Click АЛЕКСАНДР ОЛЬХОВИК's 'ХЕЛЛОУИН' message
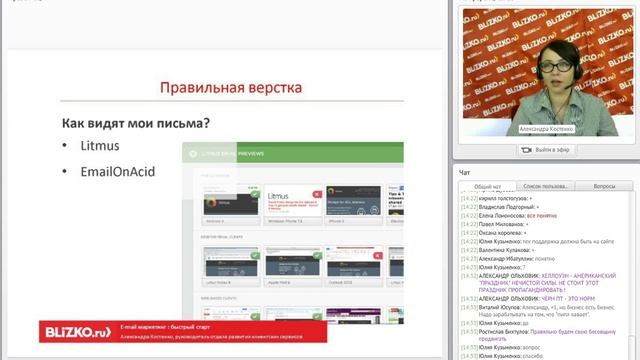Screen dimensions: 640x360 [538, 283]
